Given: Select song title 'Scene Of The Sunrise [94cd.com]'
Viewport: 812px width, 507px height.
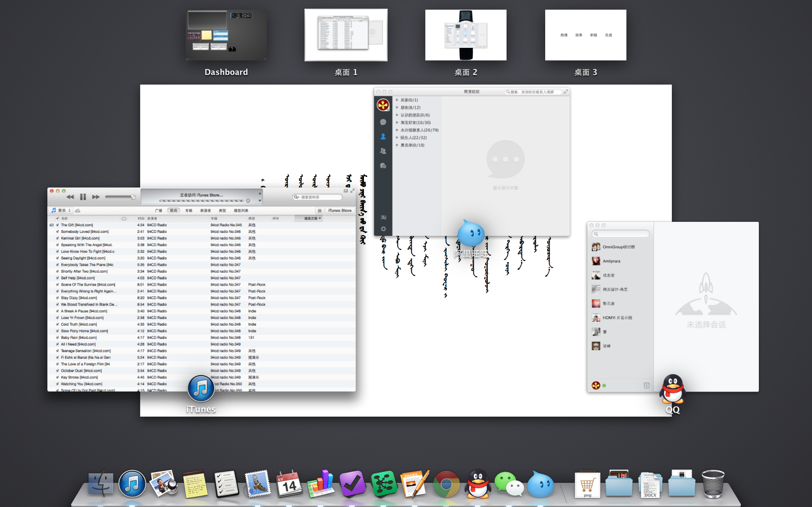Looking at the screenshot, I should pos(88,285).
